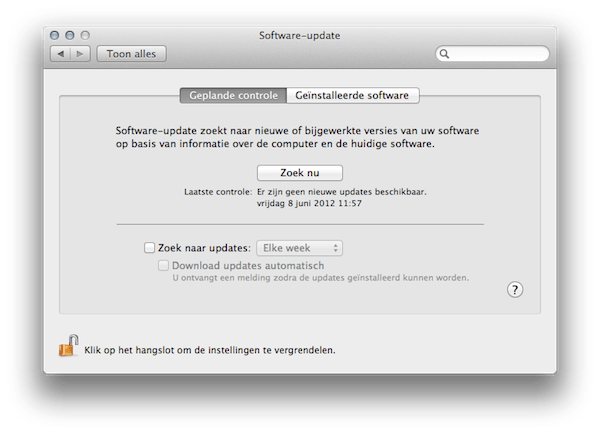Click the date 'vrijdag 8 juni 2012 11:57'
Screen dimensions: 600x434
(309, 203)
